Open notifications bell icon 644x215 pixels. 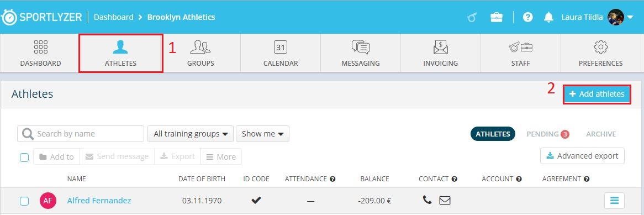pyautogui.click(x=548, y=17)
